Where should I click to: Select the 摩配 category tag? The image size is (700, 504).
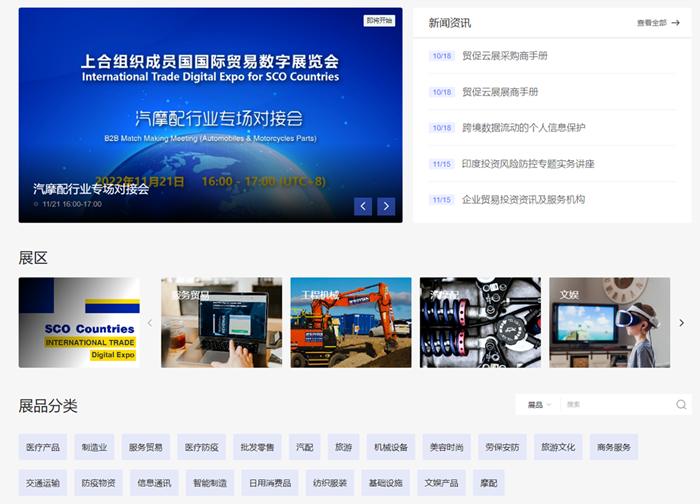489,483
